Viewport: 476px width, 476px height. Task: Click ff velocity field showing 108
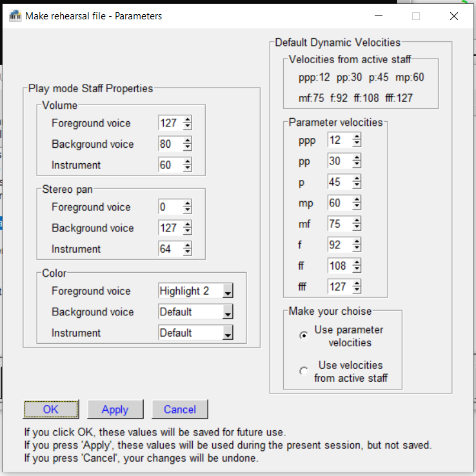(x=341, y=266)
